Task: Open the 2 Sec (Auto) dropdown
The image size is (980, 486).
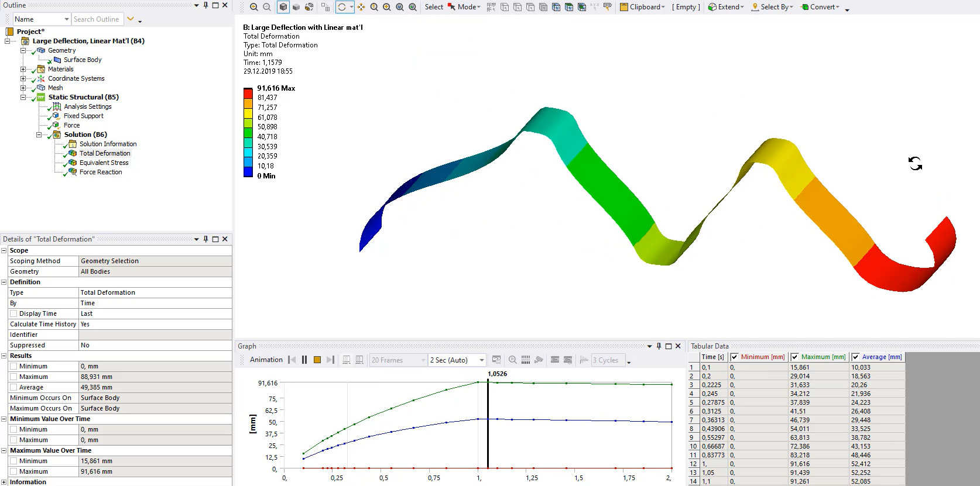Action: tap(481, 360)
